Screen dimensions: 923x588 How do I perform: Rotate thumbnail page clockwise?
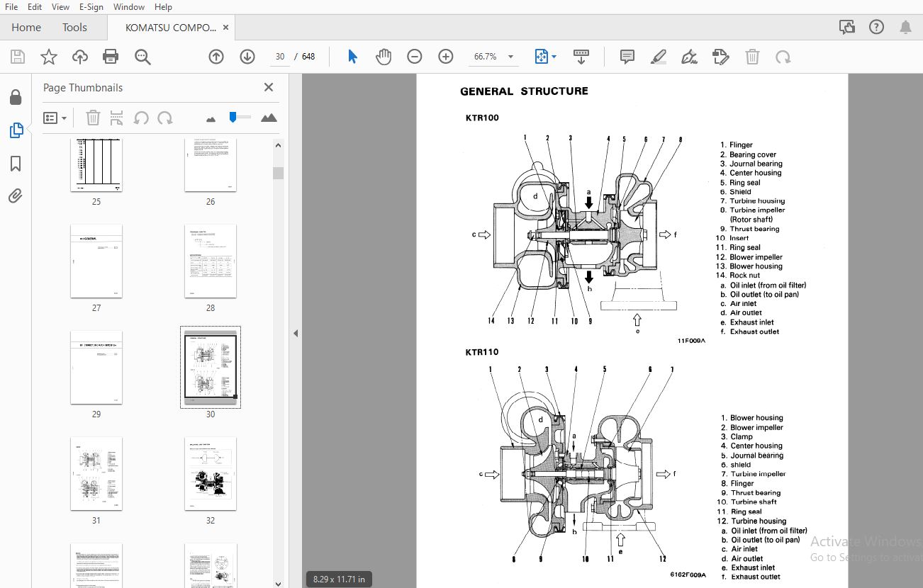(x=165, y=118)
